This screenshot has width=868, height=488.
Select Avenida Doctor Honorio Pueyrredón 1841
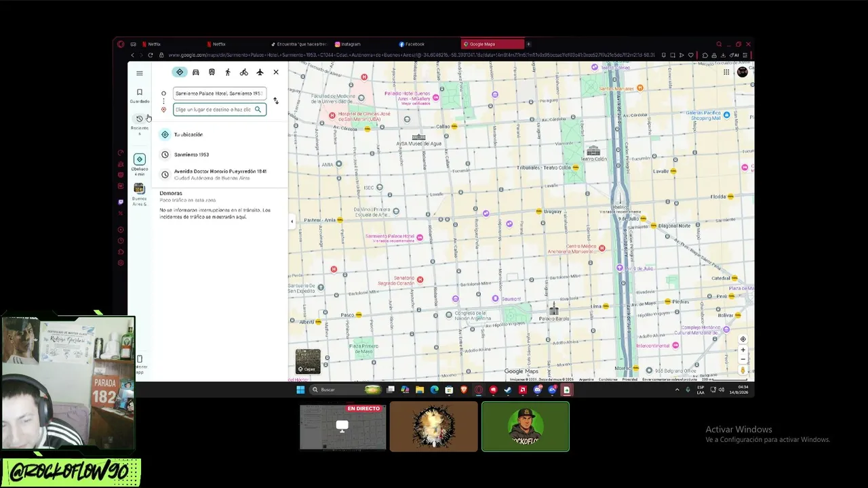point(220,174)
